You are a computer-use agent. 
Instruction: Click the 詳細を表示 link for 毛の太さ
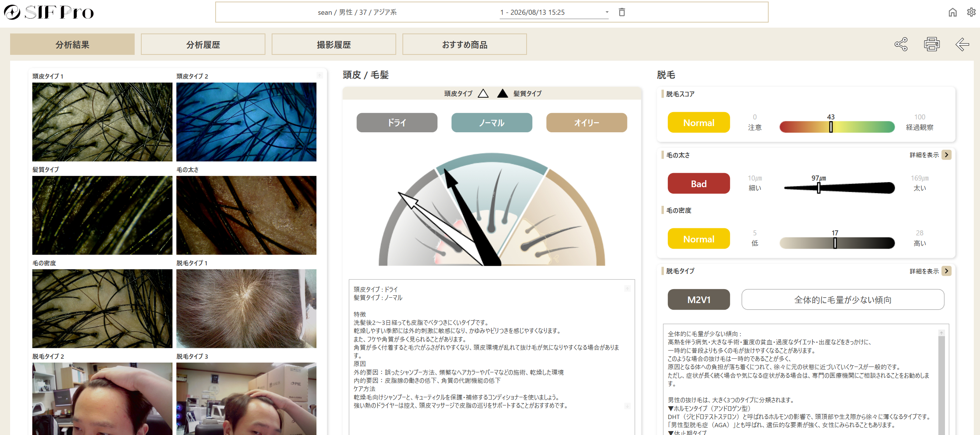pos(924,155)
